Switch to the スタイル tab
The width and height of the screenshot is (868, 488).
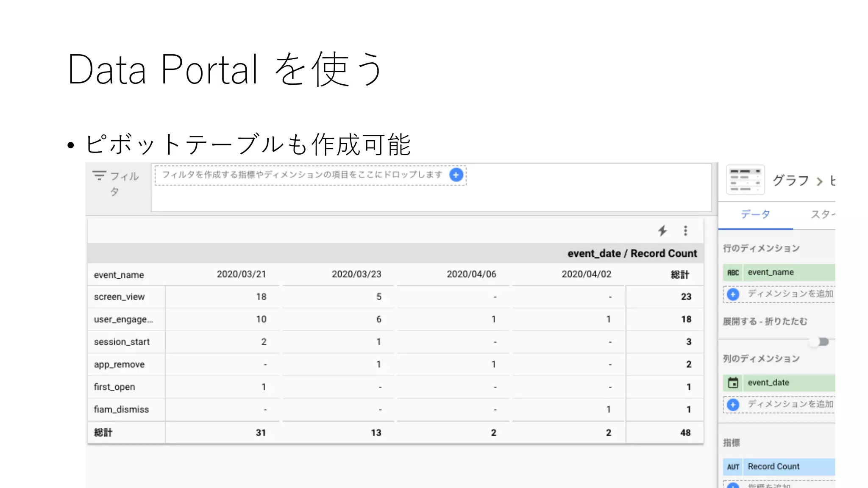(x=822, y=214)
